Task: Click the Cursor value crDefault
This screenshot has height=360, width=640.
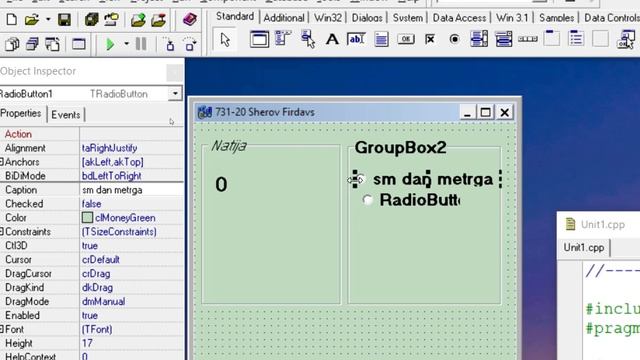Action: 131,260
